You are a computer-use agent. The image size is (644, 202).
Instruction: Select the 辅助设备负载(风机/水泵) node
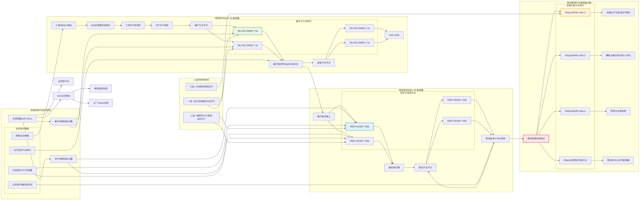618,55
